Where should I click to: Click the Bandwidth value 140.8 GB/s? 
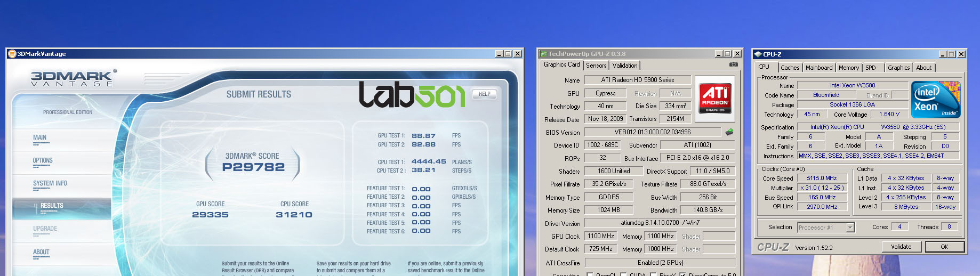tap(708, 210)
